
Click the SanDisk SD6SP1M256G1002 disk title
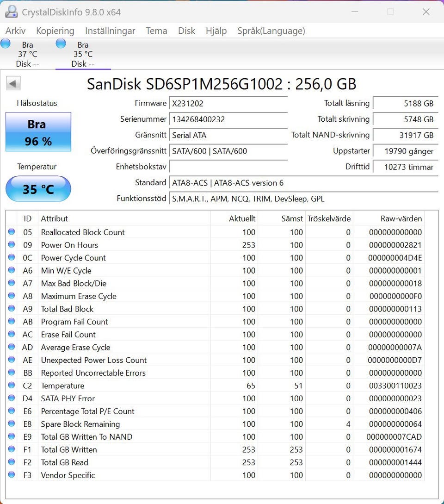[x=222, y=84]
